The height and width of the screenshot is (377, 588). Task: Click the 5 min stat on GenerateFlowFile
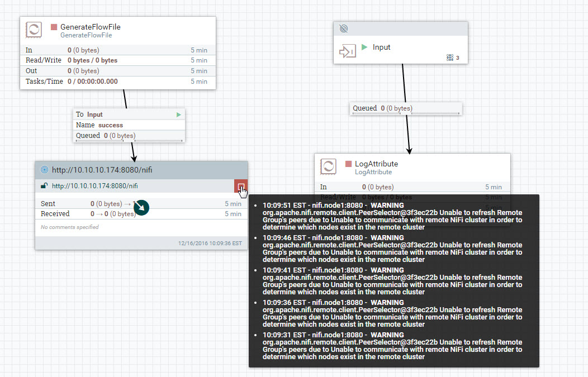[199, 50]
